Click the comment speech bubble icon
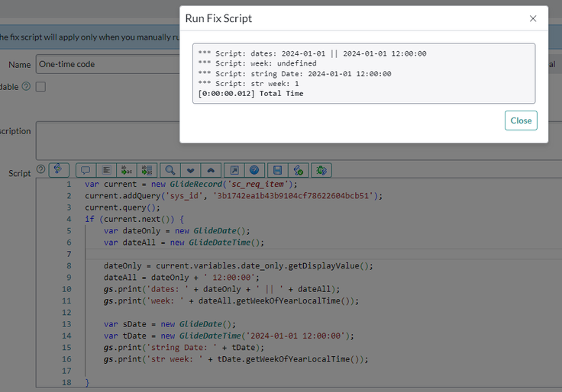 [85, 170]
